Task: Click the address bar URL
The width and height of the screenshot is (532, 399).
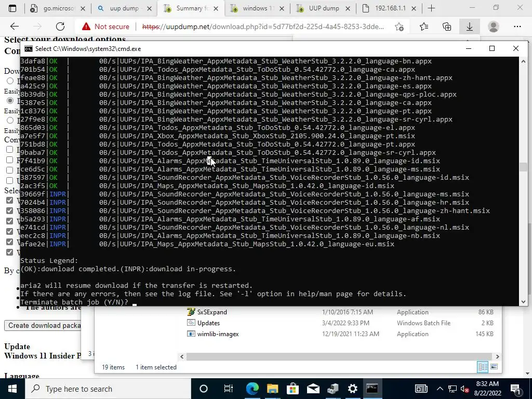Action: pos(263,26)
